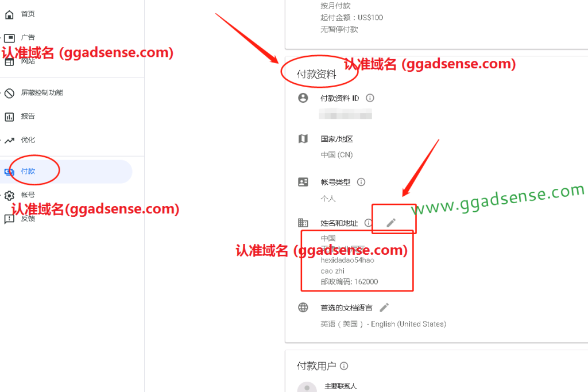The width and height of the screenshot is (588, 392).
Task: Click the 主要联系人 user avatar
Action: coord(307,387)
